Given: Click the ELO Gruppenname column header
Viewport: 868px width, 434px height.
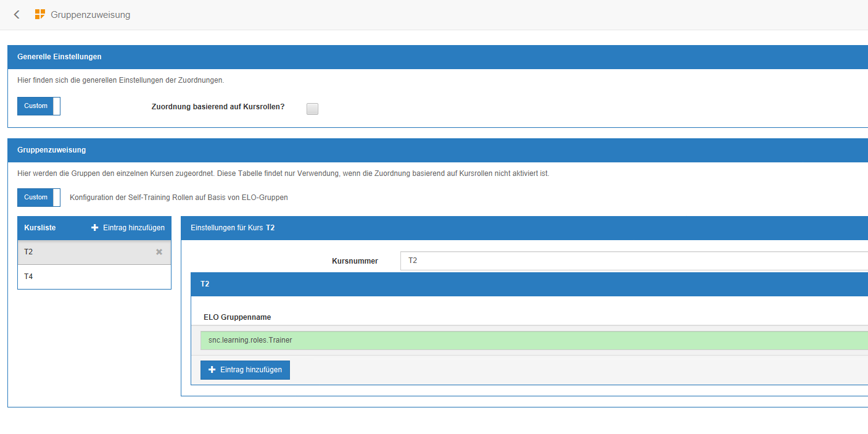Looking at the screenshot, I should pos(238,317).
